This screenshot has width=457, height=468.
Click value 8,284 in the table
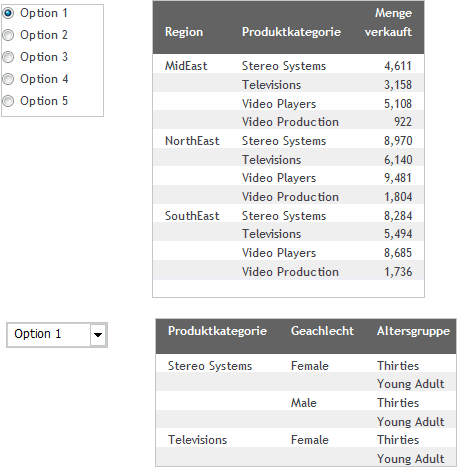pyautogui.click(x=398, y=216)
